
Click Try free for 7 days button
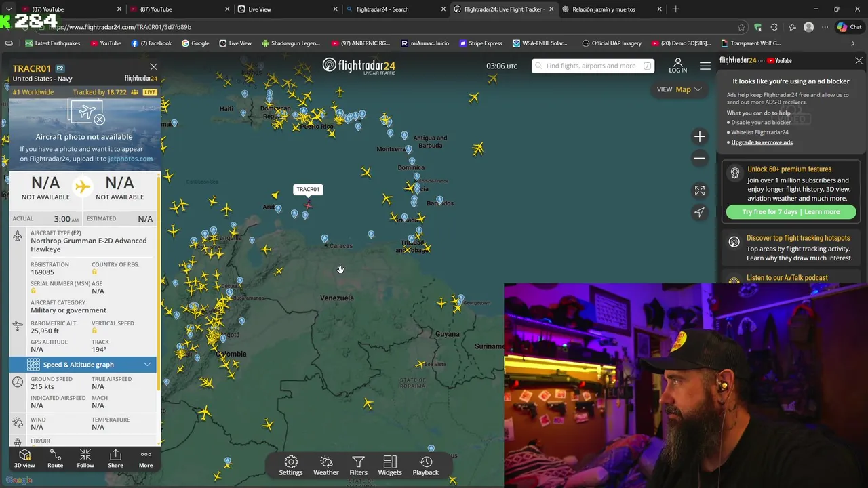point(791,212)
